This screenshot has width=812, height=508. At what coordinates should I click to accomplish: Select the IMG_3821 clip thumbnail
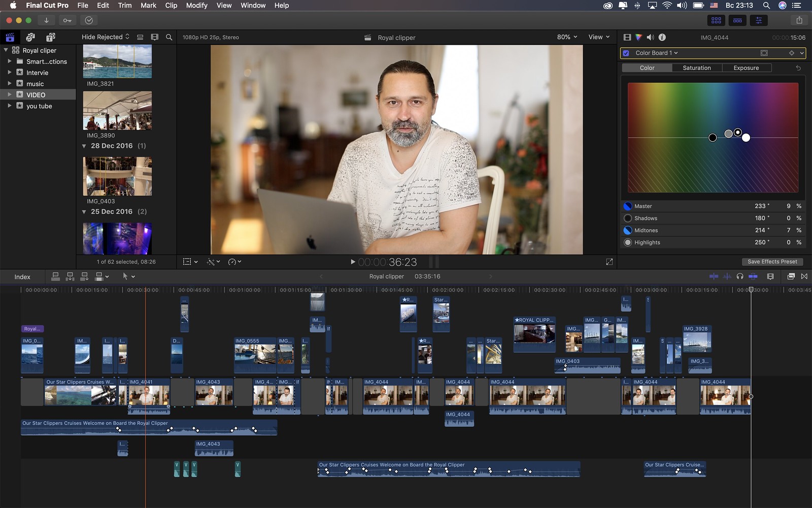117,61
